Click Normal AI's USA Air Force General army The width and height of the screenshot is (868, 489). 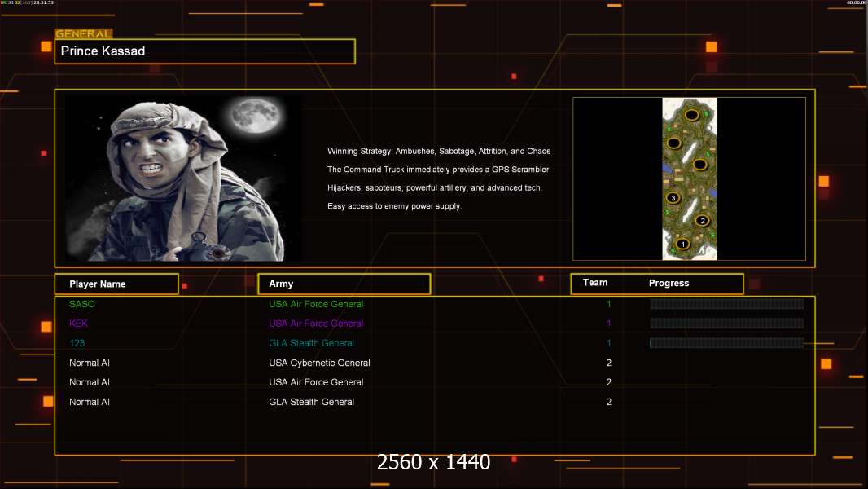tap(316, 382)
